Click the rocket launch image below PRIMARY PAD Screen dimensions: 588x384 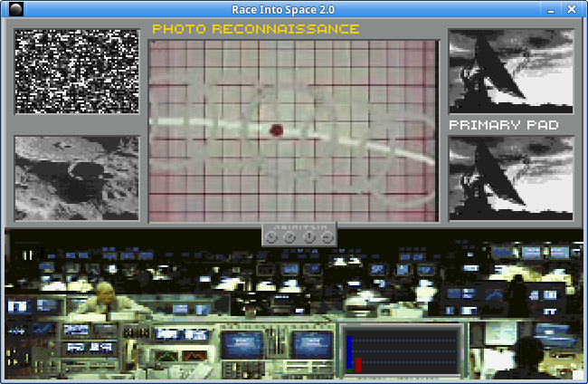pyautogui.click(x=511, y=178)
